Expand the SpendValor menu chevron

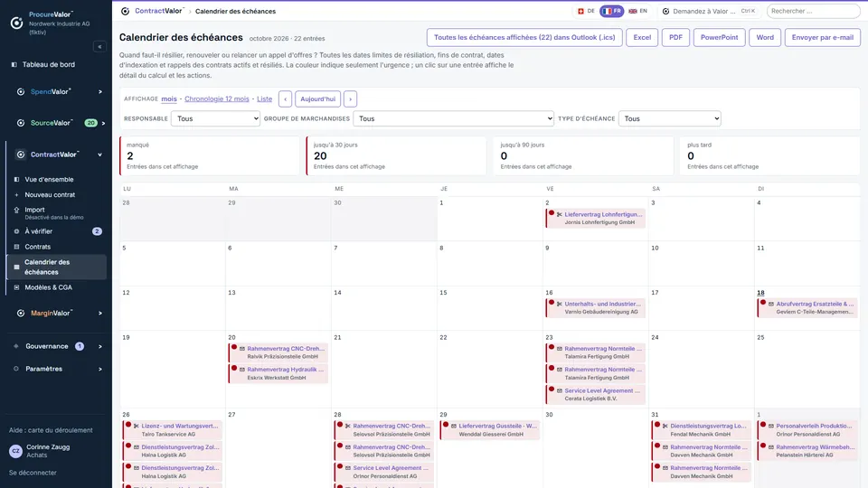tap(100, 92)
